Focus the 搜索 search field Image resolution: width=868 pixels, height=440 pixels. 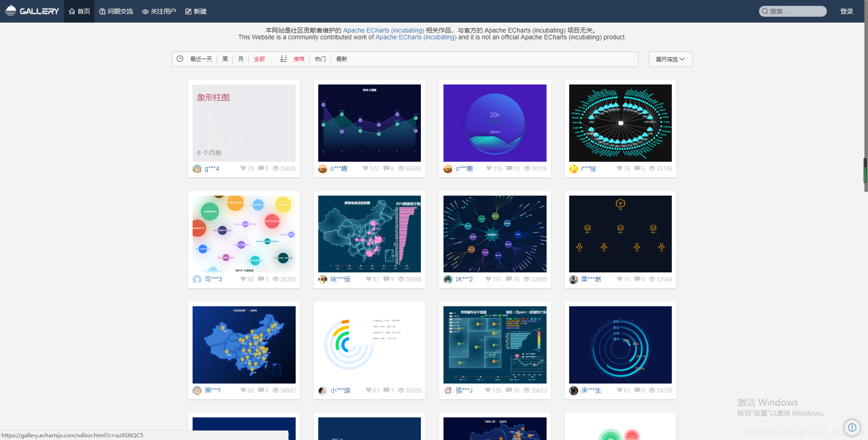793,11
